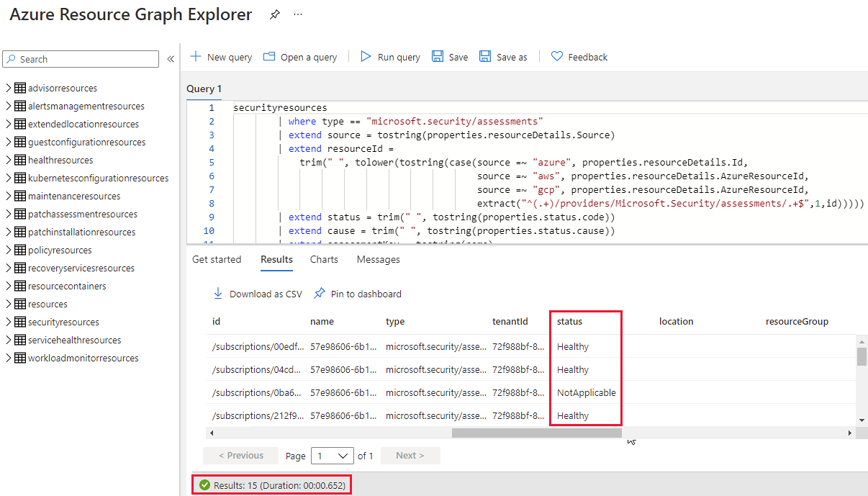Click the securityresources table icon

coord(20,322)
